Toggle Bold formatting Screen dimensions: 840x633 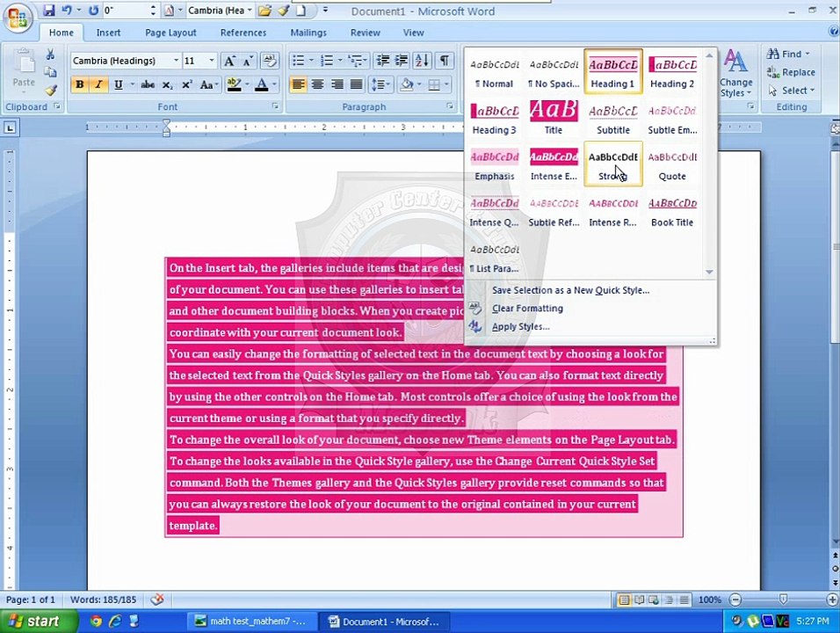pos(80,84)
